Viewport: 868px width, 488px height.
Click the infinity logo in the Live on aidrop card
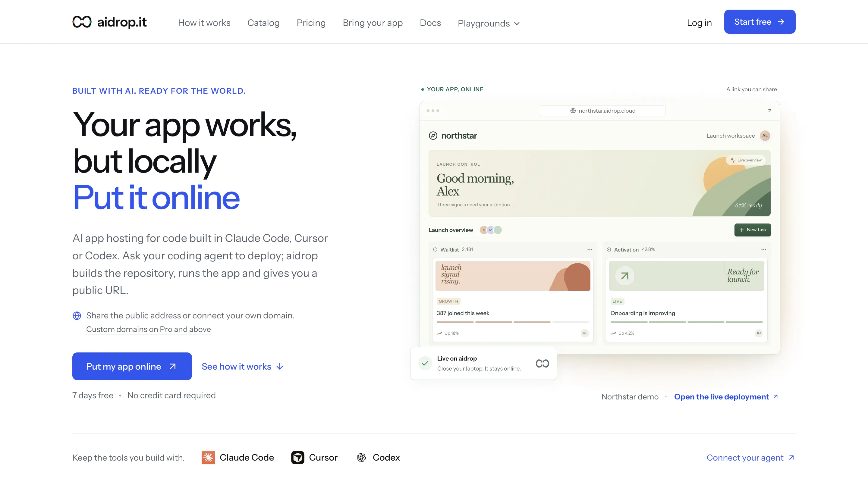click(542, 363)
